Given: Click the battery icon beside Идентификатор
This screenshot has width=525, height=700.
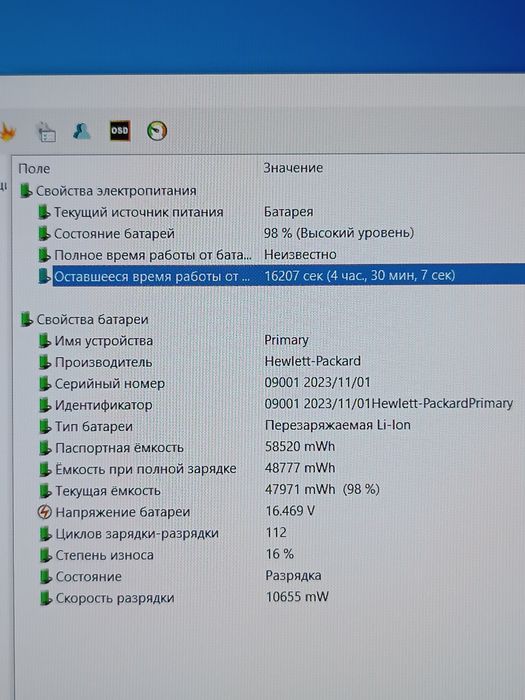Looking at the screenshot, I should coord(45,405).
